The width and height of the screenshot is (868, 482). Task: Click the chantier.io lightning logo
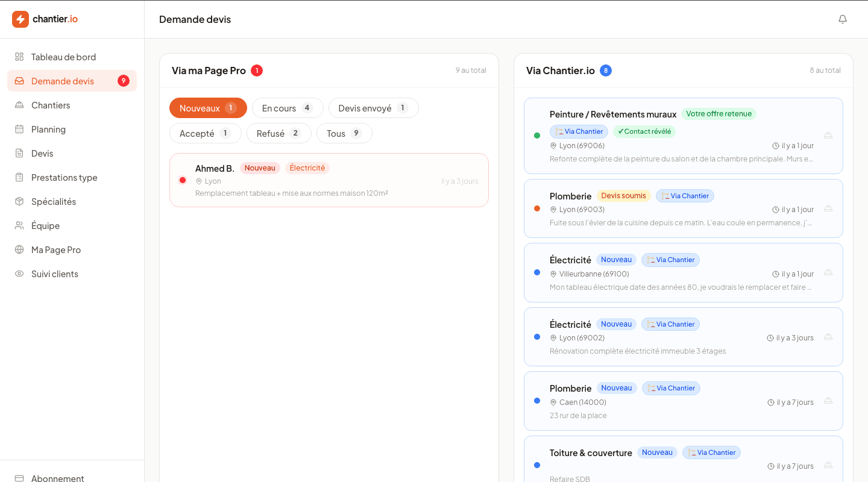coord(20,19)
